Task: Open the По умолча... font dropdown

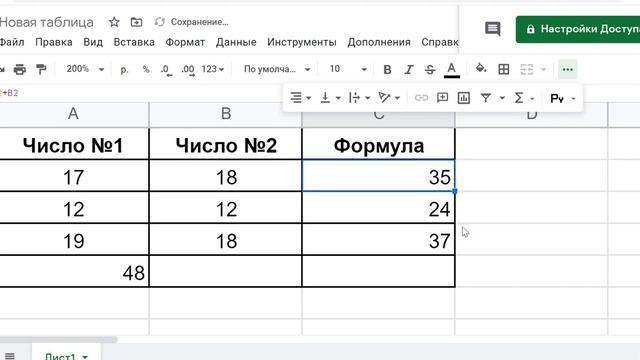Action: click(277, 69)
